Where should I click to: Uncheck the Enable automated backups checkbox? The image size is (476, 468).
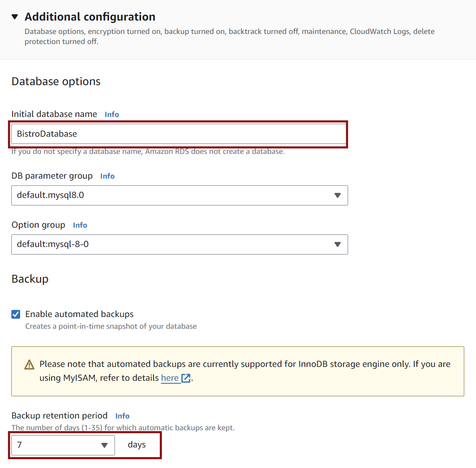(x=16, y=314)
